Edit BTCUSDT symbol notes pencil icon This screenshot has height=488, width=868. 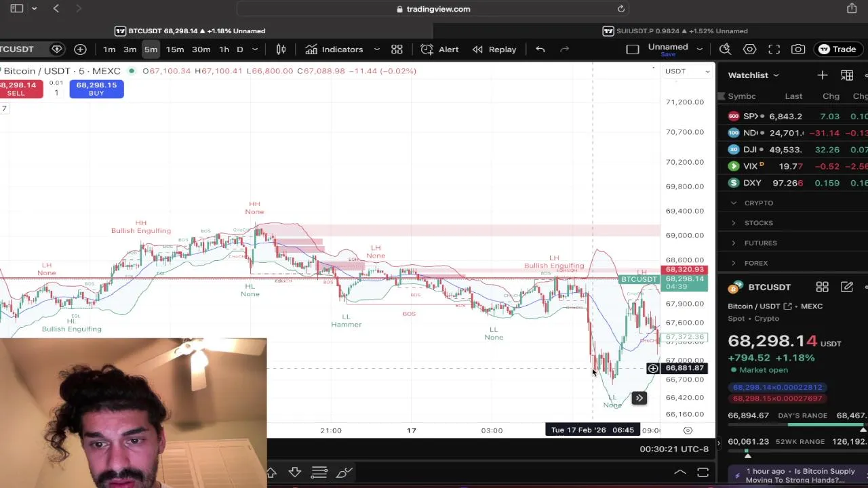coord(847,287)
